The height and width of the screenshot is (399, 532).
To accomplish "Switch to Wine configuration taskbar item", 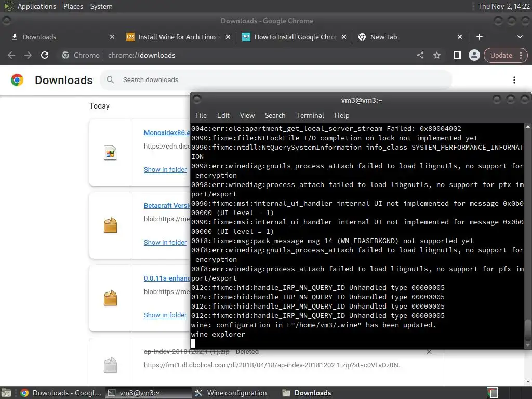I will [234, 393].
